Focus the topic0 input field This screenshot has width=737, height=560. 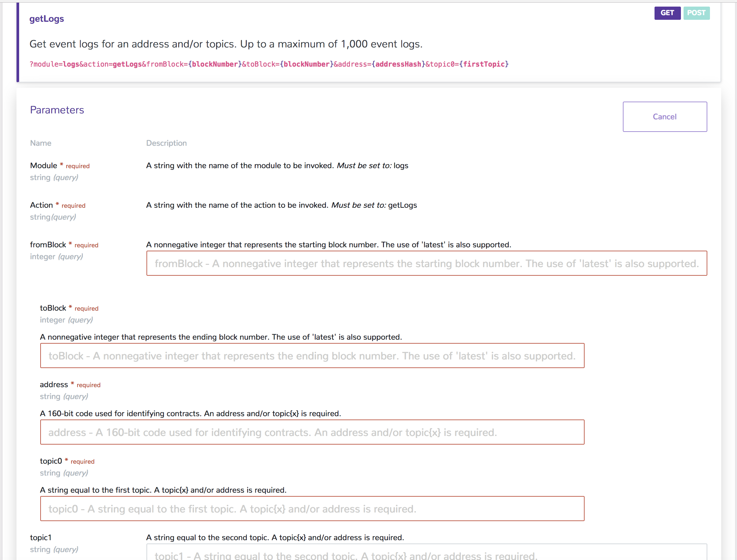[312, 509]
